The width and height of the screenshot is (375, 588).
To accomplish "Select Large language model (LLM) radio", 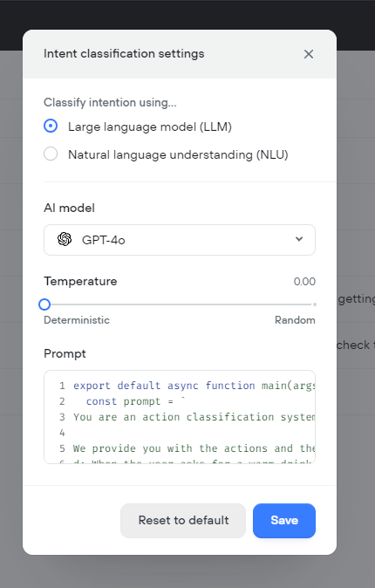I will click(51, 126).
